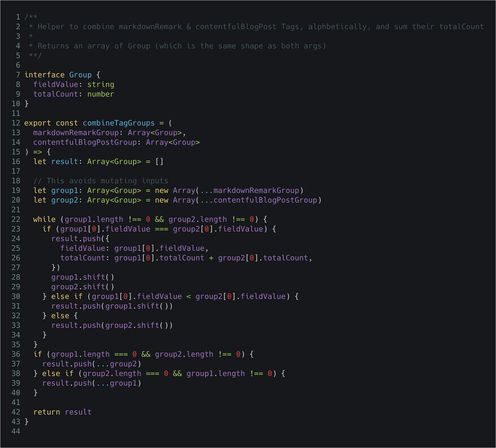Click the '<' operator on line 30
The width and height of the screenshot is (496, 448).
[x=189, y=297]
